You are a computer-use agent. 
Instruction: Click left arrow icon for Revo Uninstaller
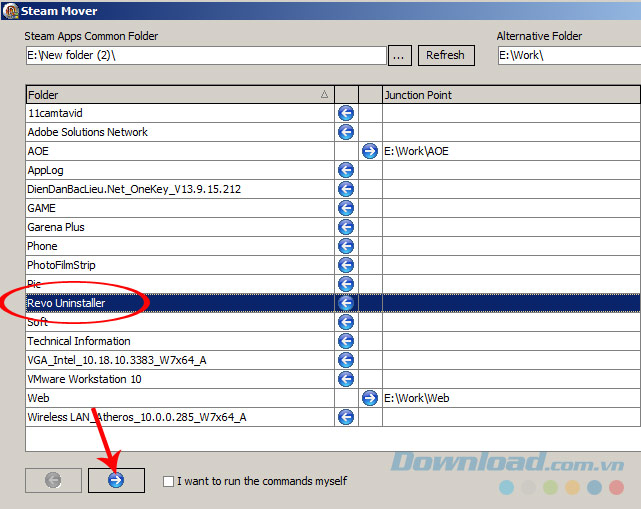346,303
